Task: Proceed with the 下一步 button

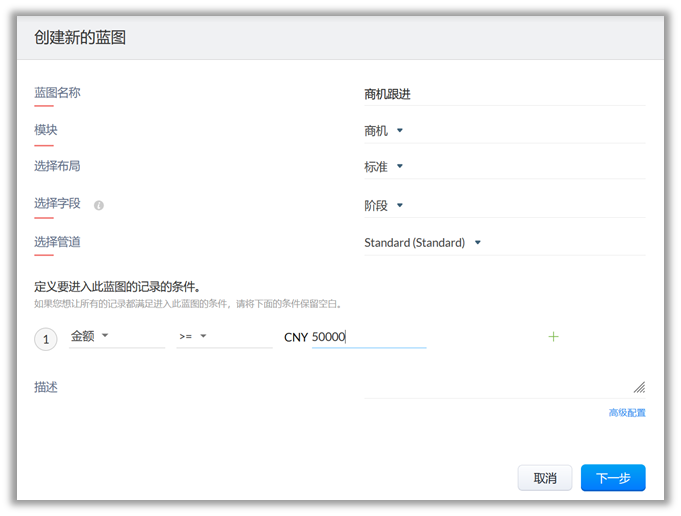Action: (x=612, y=478)
